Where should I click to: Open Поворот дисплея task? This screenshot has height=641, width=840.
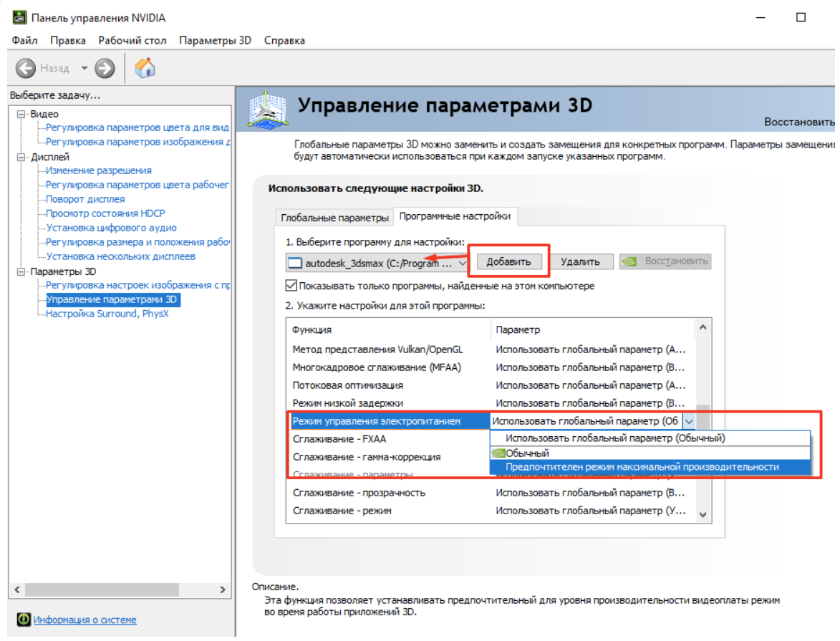click(x=85, y=199)
